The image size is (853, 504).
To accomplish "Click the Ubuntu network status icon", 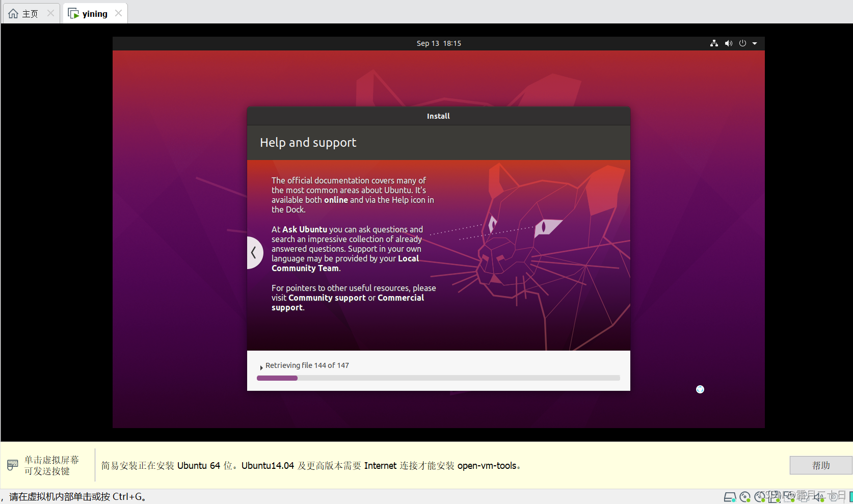I will (714, 43).
